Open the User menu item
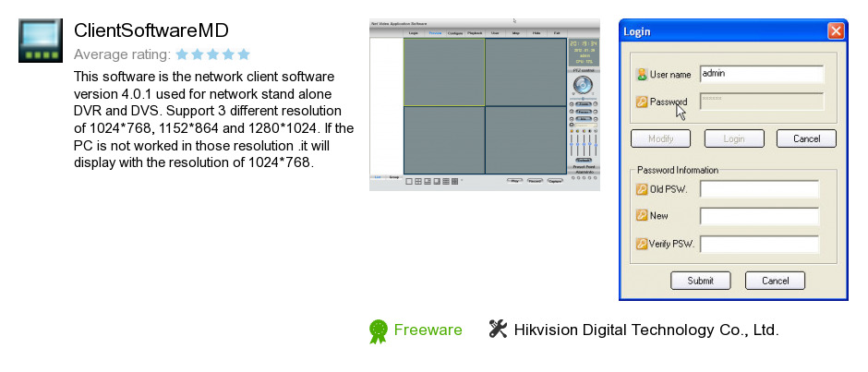This screenshot has height=372, width=868. click(x=495, y=33)
